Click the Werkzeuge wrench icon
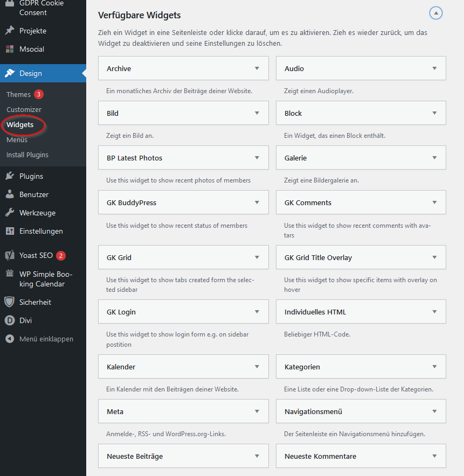 [x=10, y=213]
